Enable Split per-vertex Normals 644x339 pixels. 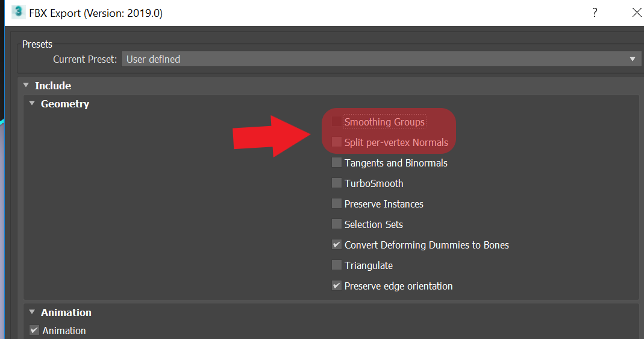(x=337, y=142)
